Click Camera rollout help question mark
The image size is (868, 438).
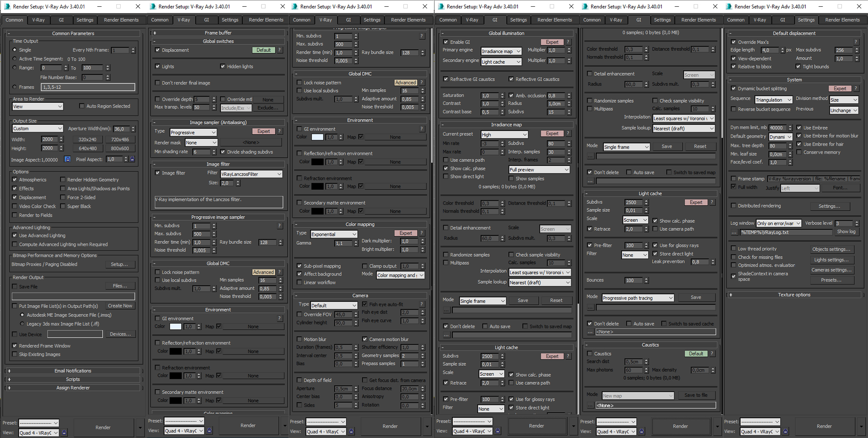[422, 304]
